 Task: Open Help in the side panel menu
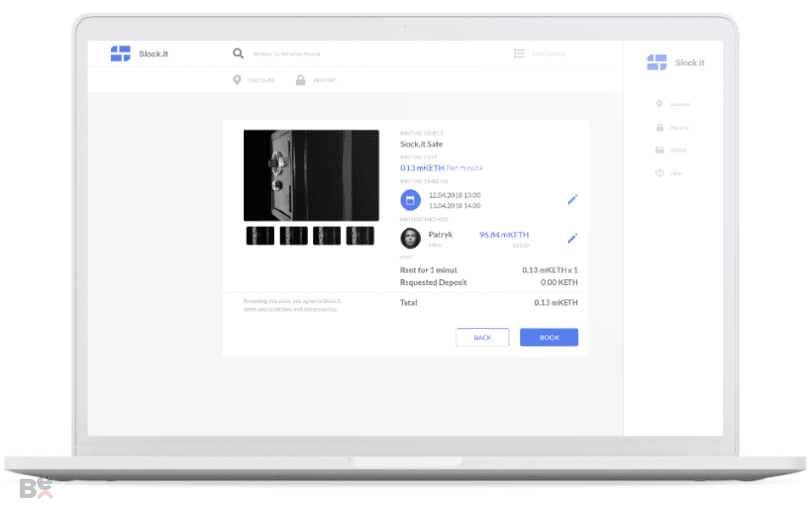click(675, 173)
